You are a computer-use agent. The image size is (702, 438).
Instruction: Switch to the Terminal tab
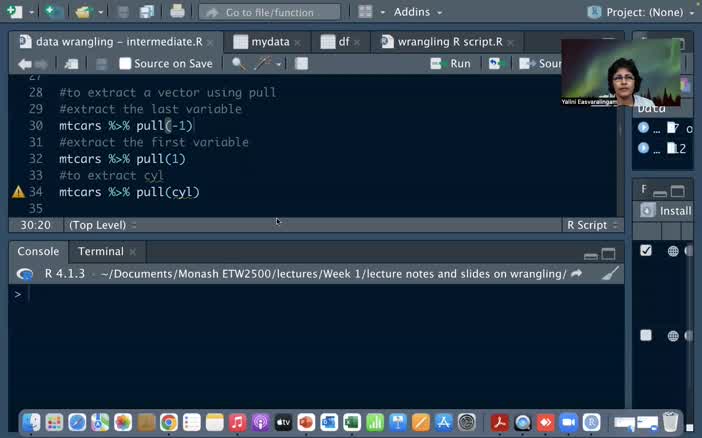[x=100, y=251]
